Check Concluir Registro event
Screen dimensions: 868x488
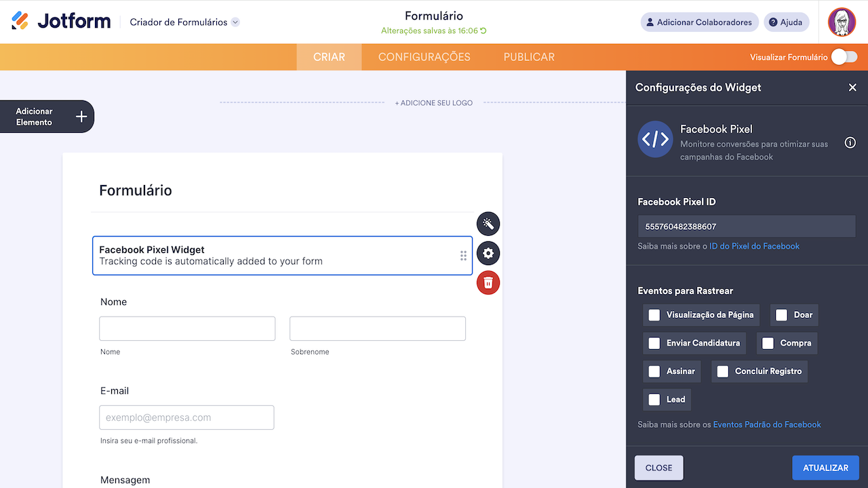723,371
